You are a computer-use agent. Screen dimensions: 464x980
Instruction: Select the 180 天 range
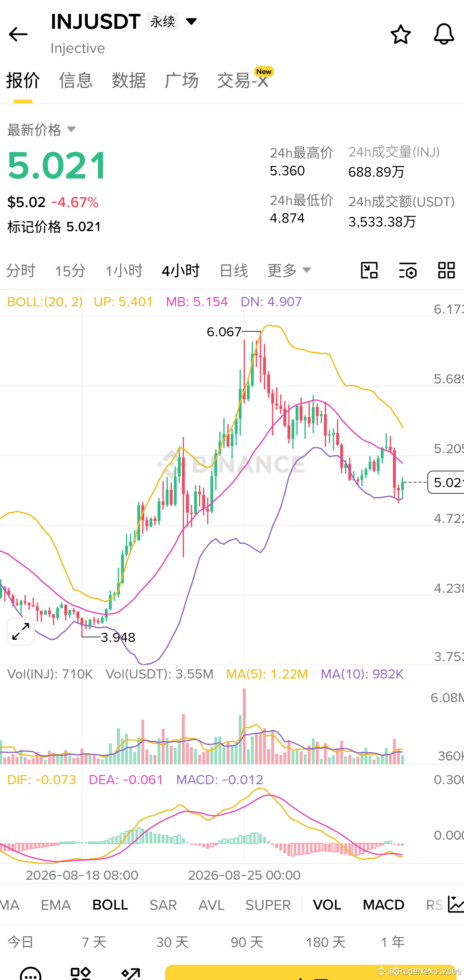point(326,942)
